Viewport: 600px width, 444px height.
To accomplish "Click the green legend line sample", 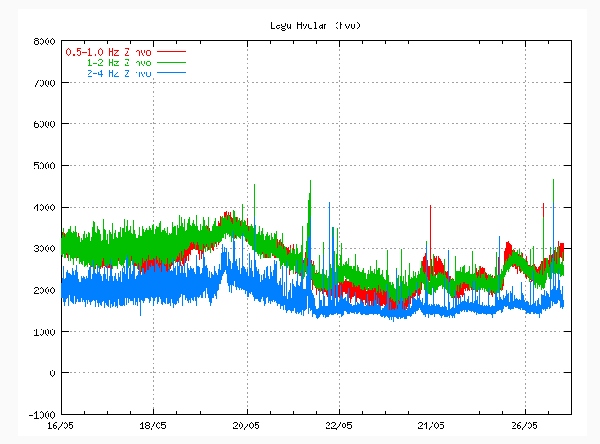I will [x=172, y=62].
